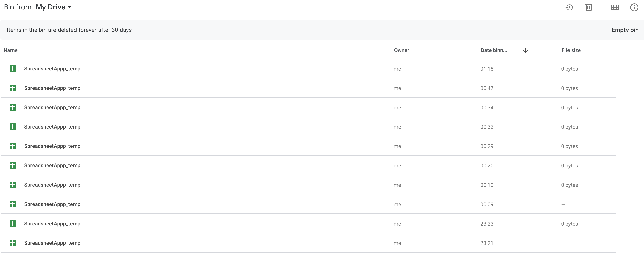Select the file binned at 00:29
This screenshot has width=644, height=255.
(x=52, y=146)
